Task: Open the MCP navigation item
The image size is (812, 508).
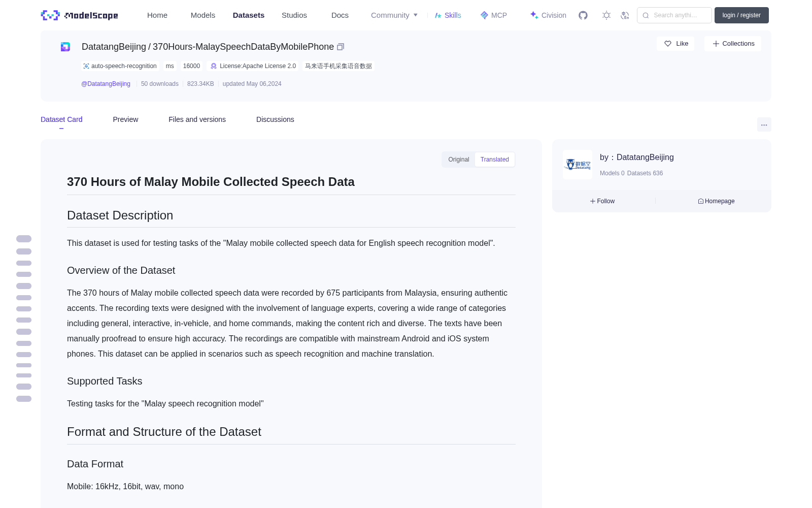Action: [x=493, y=15]
